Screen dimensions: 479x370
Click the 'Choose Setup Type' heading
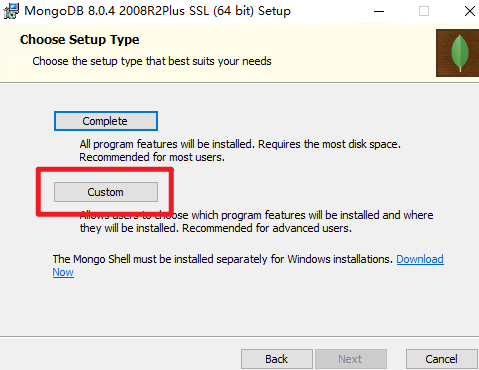click(79, 40)
